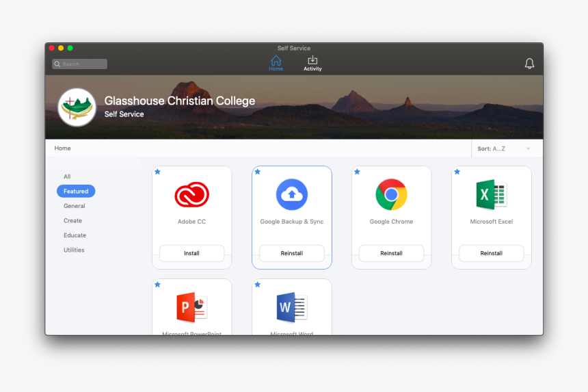Click the Google Backup & Sync title text

292,222
